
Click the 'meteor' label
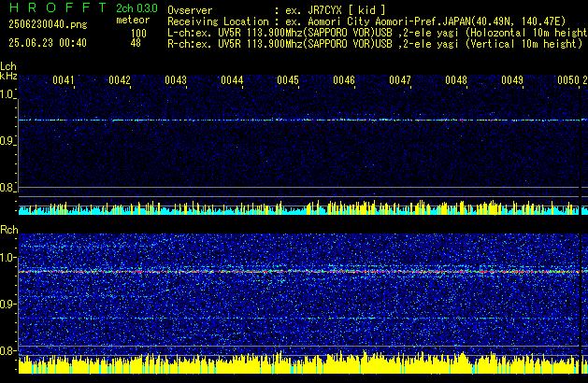point(133,20)
